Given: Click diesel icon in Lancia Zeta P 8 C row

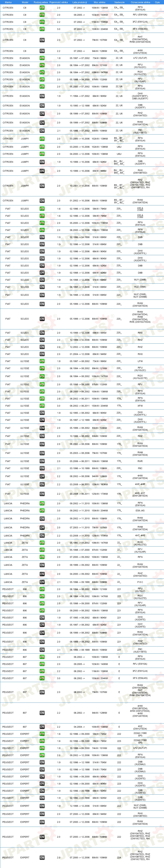Looking at the screenshot, I should pyautogui.click(x=42, y=582).
